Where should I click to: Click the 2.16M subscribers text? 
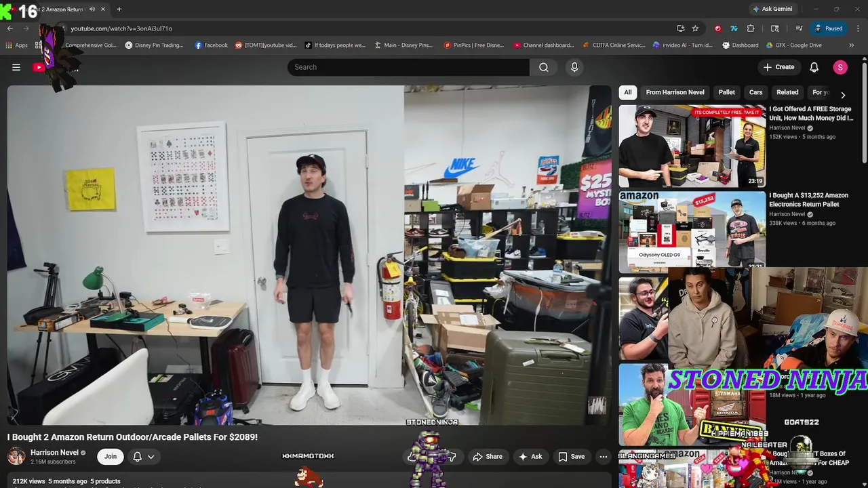pos(53,462)
